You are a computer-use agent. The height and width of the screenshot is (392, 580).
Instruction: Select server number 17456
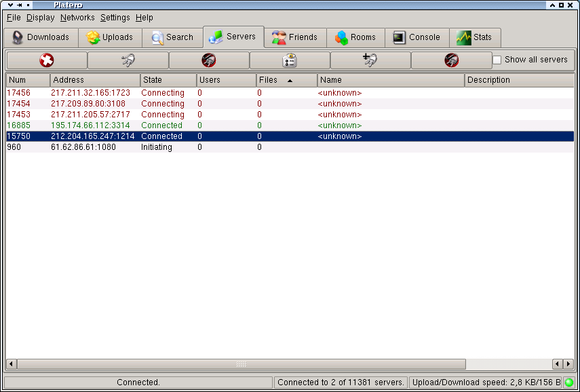pyautogui.click(x=18, y=93)
